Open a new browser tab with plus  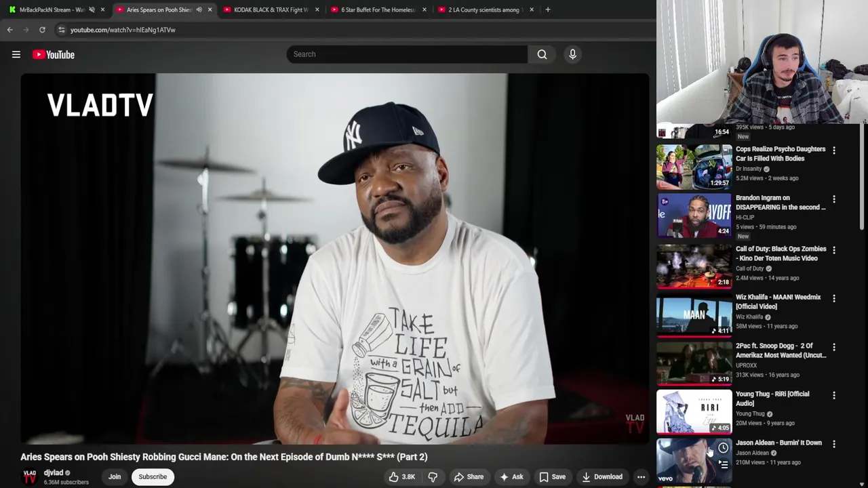tap(548, 9)
